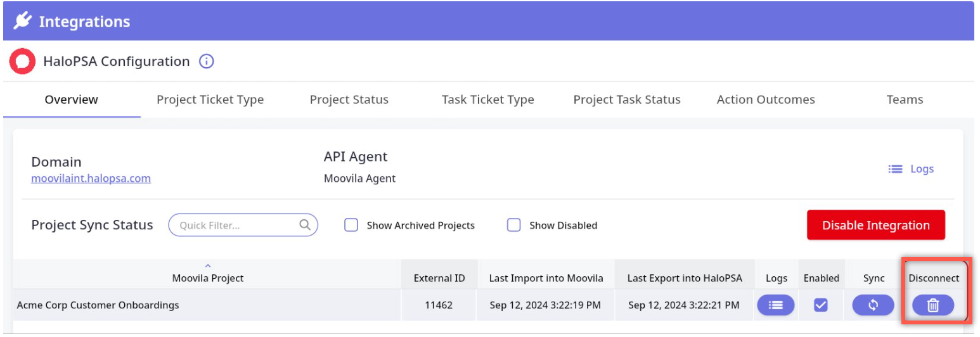This screenshot has height=337, width=980.
Task: Open the Teams tab
Action: click(905, 99)
